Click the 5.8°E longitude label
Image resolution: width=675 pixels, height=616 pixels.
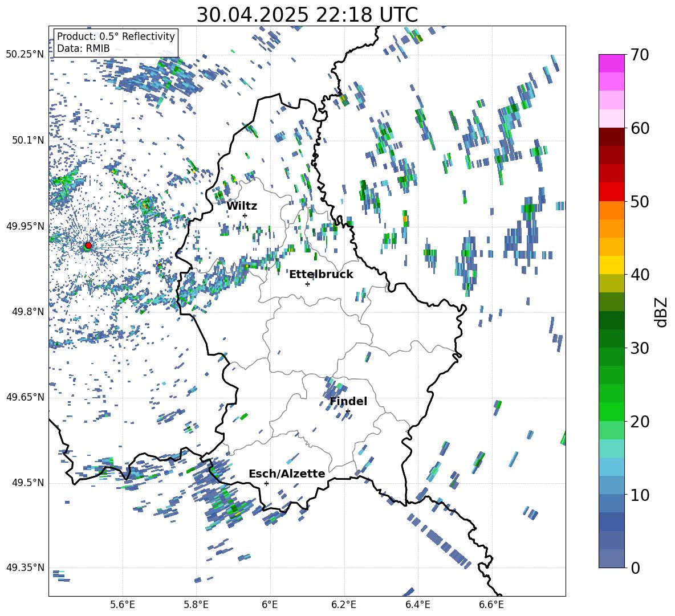pos(196,605)
